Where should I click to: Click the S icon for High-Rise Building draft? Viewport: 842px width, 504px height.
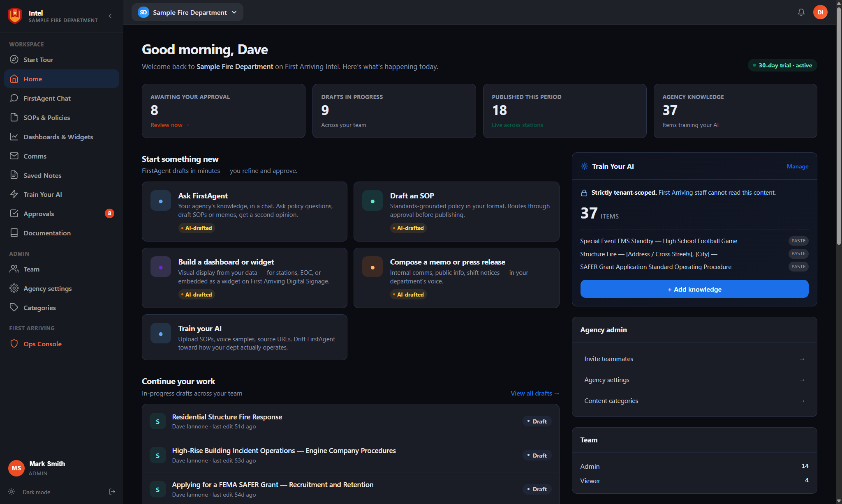tap(157, 456)
